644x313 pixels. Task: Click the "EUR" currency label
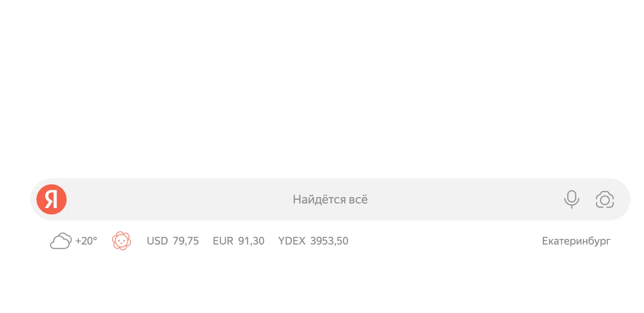[223, 241]
